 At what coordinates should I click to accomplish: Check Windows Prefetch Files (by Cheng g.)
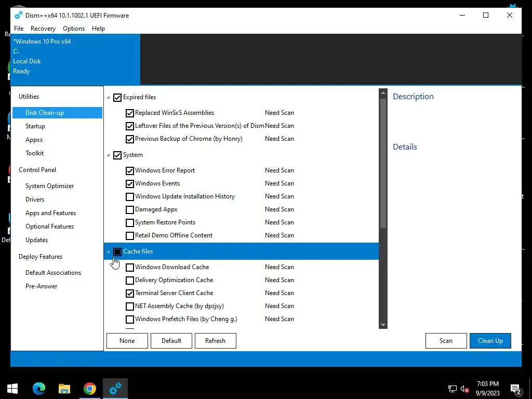coord(129,320)
